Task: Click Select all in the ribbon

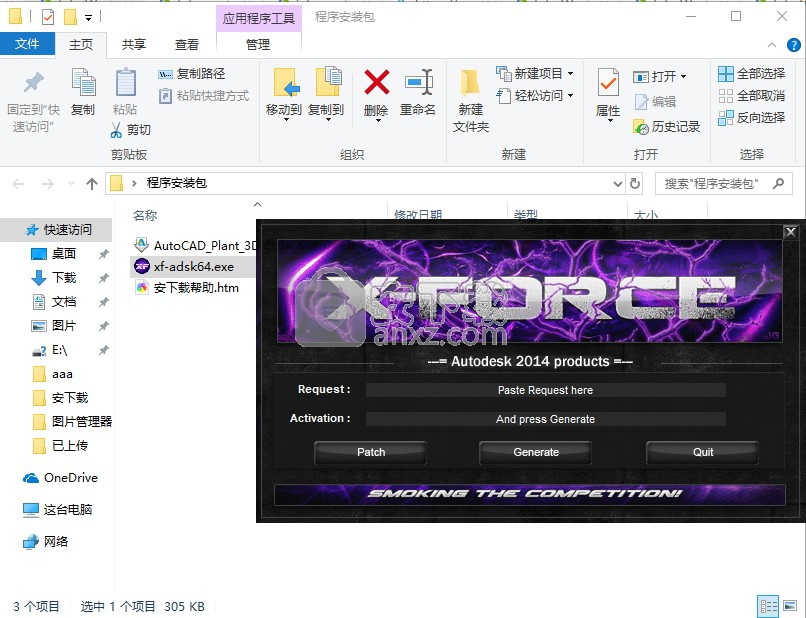Action: pos(752,74)
